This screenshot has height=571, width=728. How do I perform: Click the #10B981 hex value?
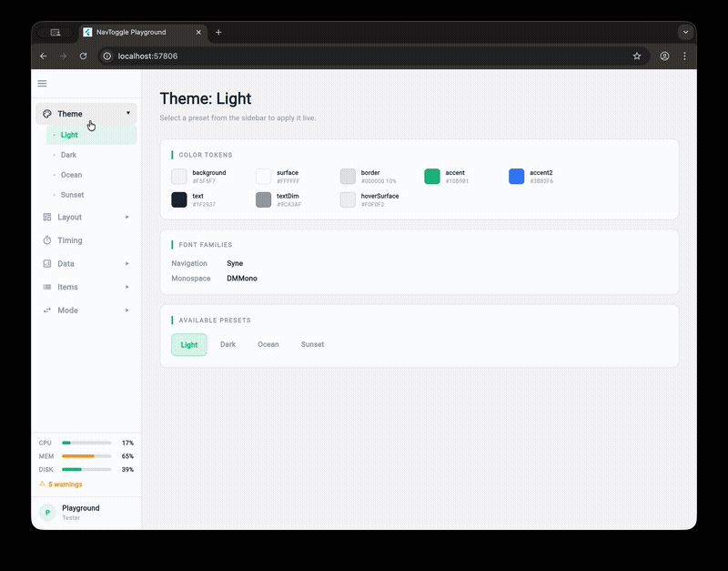point(457,181)
